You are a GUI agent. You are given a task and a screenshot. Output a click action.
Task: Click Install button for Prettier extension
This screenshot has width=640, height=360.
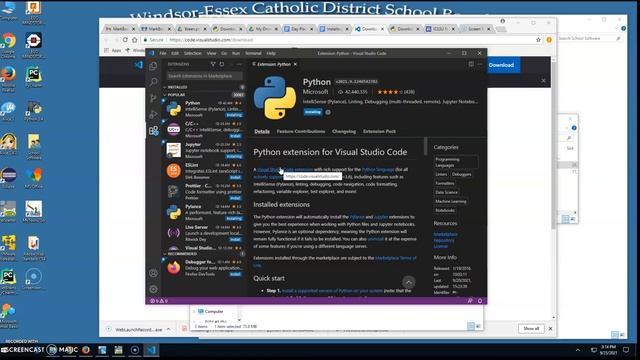coord(236,198)
